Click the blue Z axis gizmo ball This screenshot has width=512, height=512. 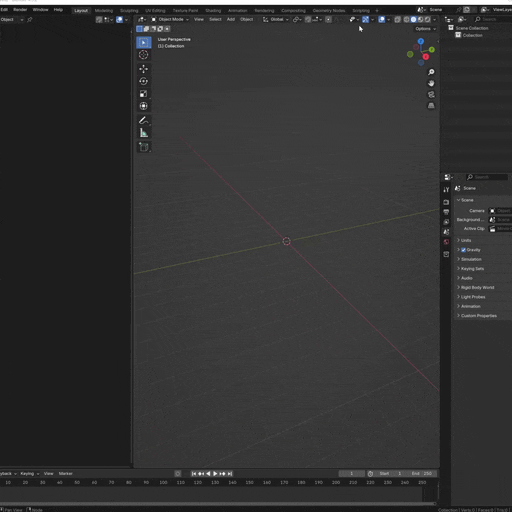pyautogui.click(x=421, y=41)
